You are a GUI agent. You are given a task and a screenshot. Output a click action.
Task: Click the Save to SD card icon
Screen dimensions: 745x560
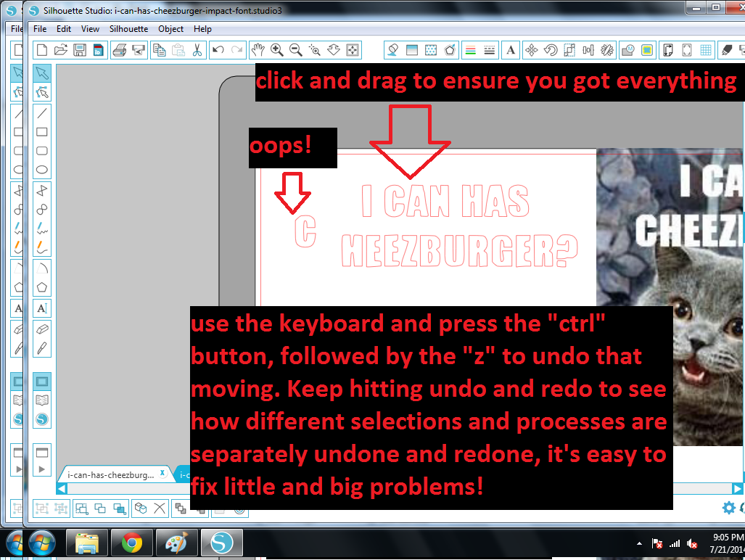tap(99, 50)
